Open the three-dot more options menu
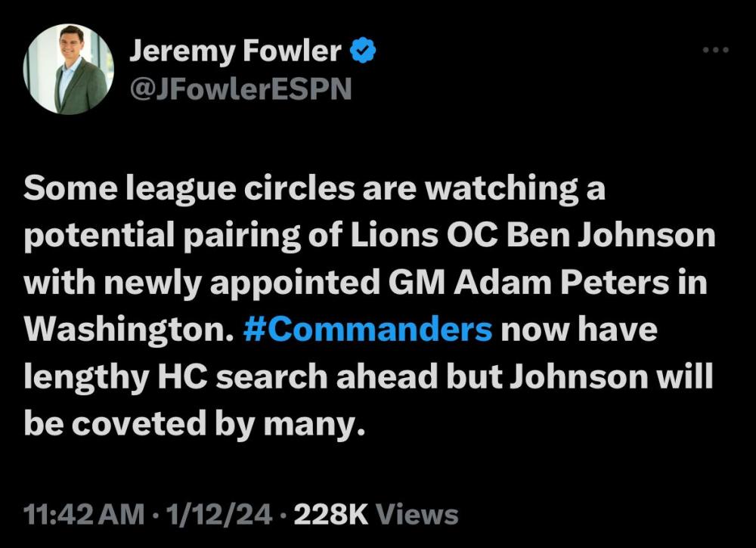 pyautogui.click(x=715, y=51)
